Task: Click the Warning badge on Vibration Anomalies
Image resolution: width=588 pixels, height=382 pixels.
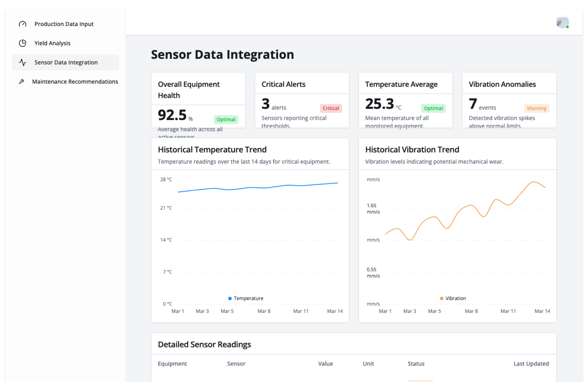Action: [x=536, y=108]
